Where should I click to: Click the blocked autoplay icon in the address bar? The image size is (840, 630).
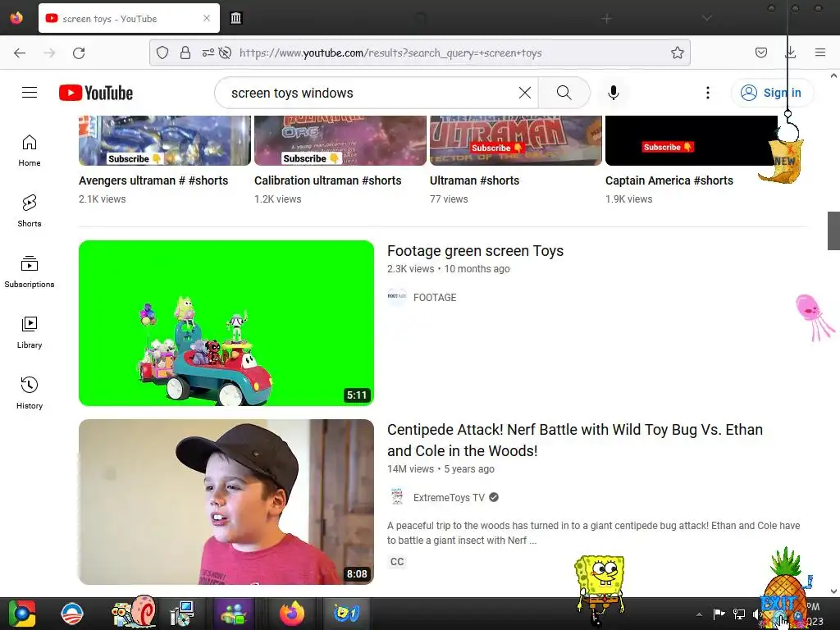(x=225, y=52)
